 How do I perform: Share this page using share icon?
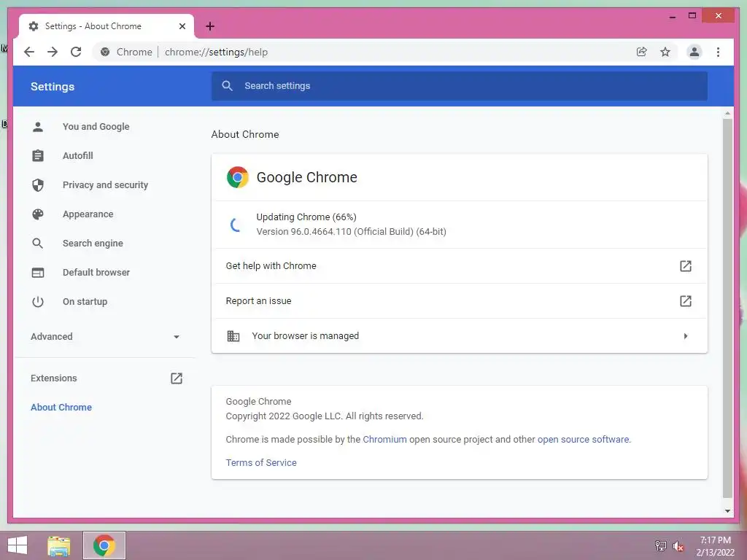point(642,52)
